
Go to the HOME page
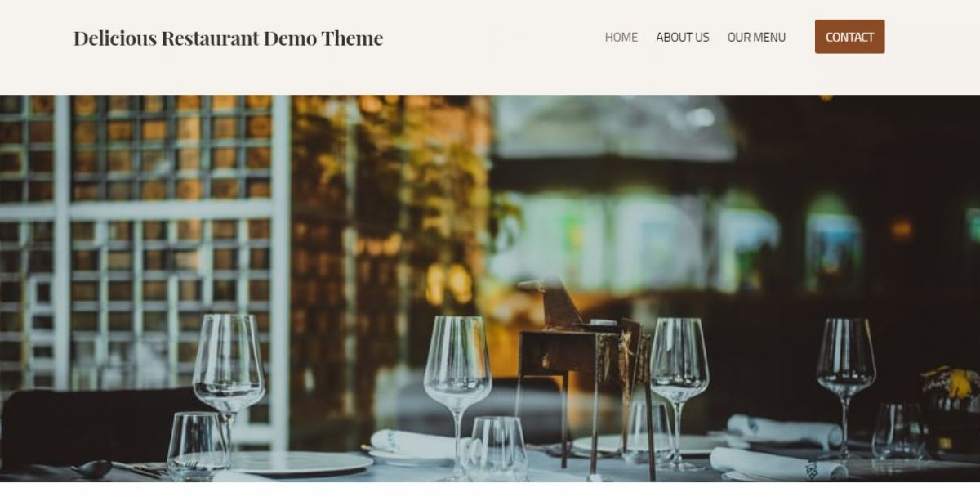pos(621,37)
